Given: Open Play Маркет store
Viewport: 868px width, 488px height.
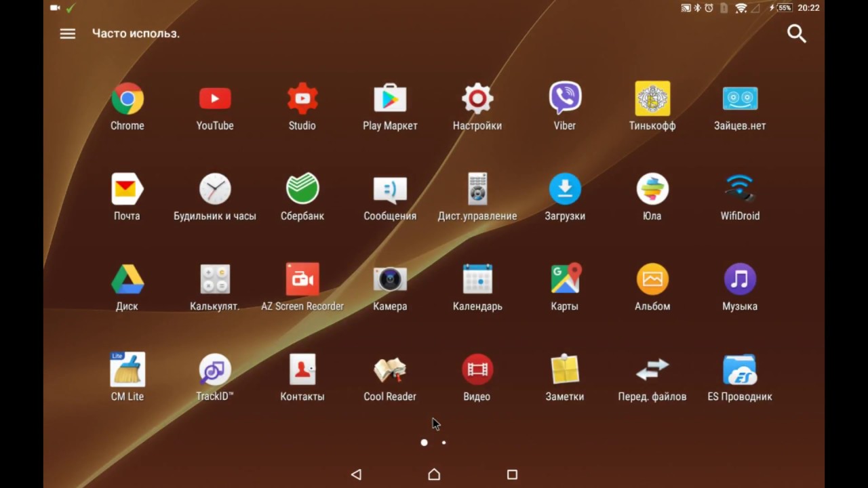Looking at the screenshot, I should click(x=390, y=99).
